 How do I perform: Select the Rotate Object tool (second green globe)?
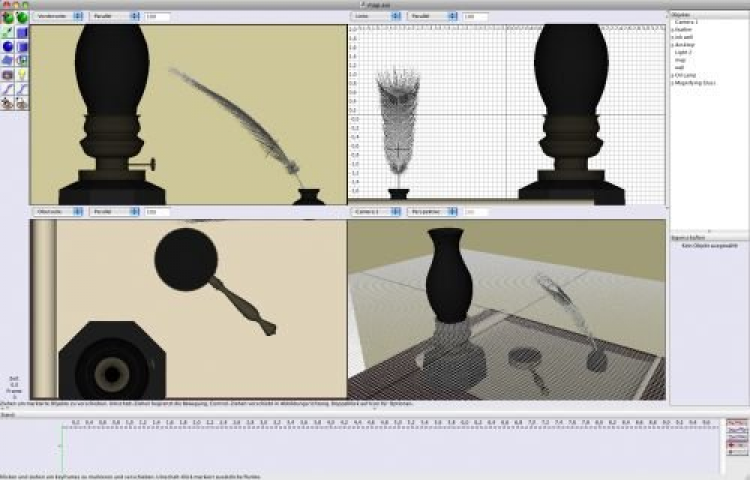pyautogui.click(x=22, y=18)
